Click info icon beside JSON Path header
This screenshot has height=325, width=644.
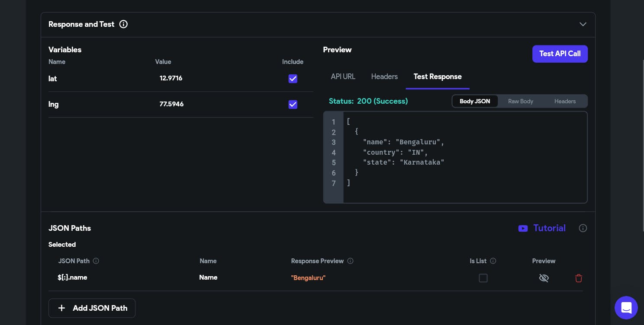(96, 261)
